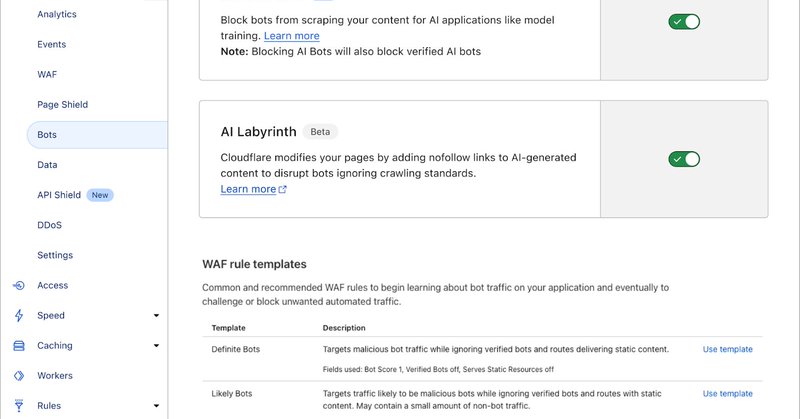Viewport: 800px width, 419px height.
Task: Open the Data sidebar item
Action: (47, 165)
